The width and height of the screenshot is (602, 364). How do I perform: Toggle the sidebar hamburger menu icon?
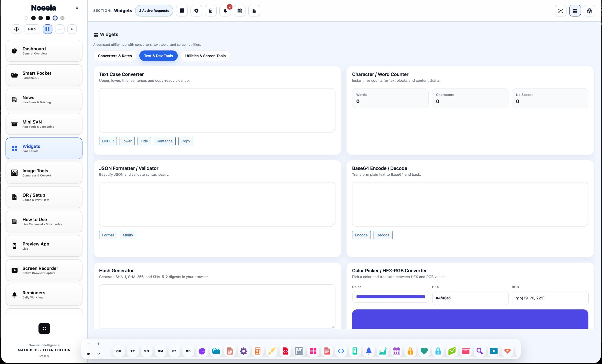click(77, 8)
